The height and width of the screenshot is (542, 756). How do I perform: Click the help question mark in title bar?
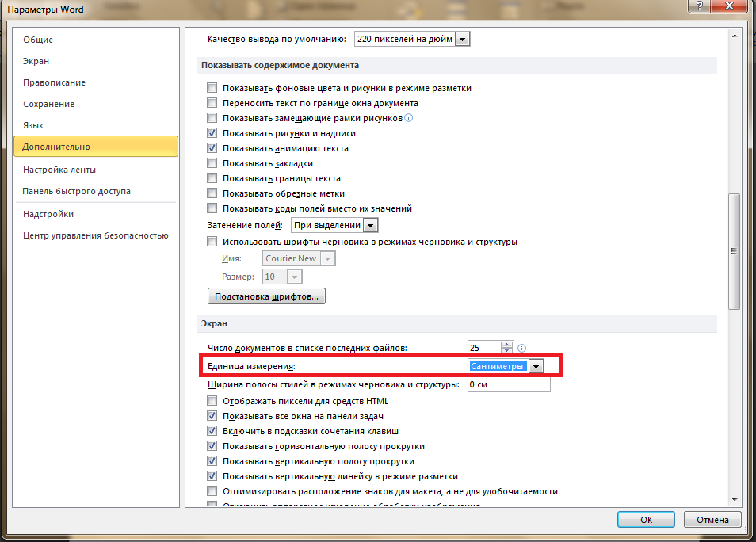(x=700, y=6)
